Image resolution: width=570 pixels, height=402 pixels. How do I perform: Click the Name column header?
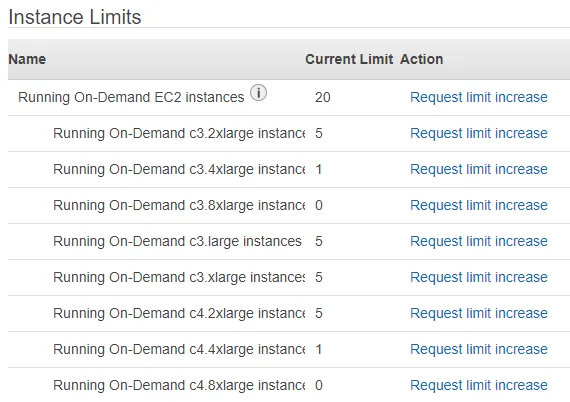(27, 59)
